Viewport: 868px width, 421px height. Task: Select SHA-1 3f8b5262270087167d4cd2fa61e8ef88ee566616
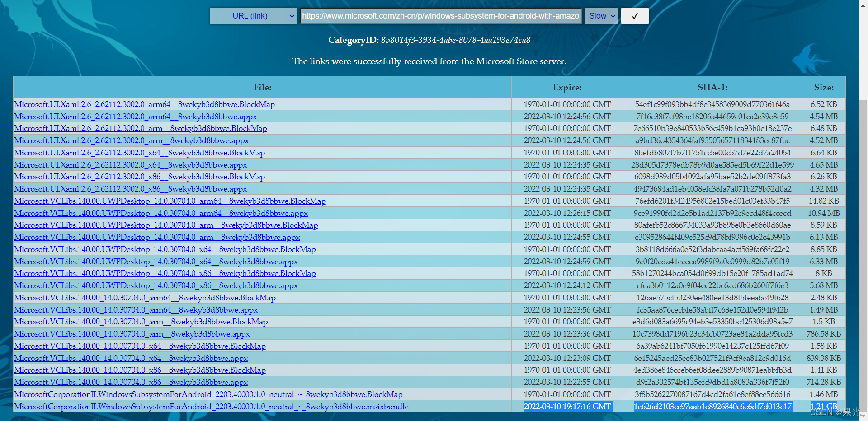(x=712, y=394)
